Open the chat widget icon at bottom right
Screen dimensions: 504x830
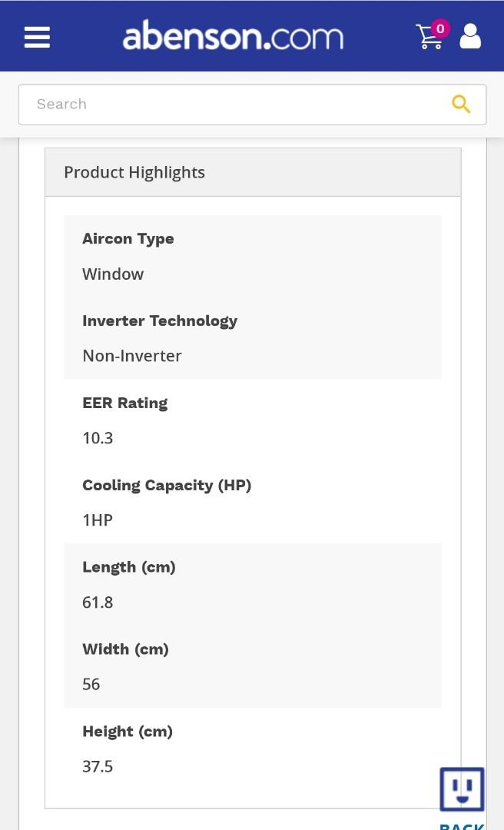click(462, 788)
